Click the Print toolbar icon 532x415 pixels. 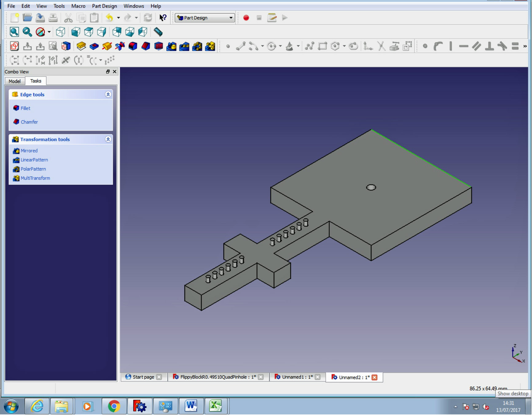53,18
